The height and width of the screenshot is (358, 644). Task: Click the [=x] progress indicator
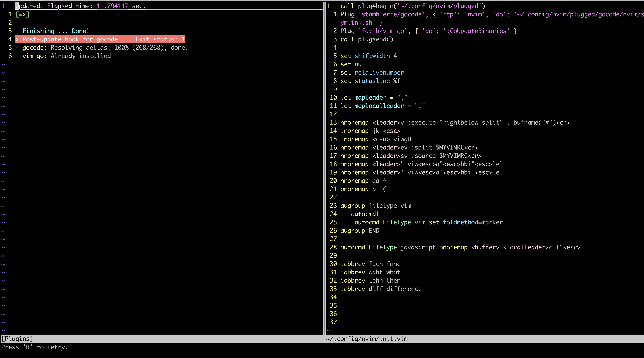[x=22, y=14]
